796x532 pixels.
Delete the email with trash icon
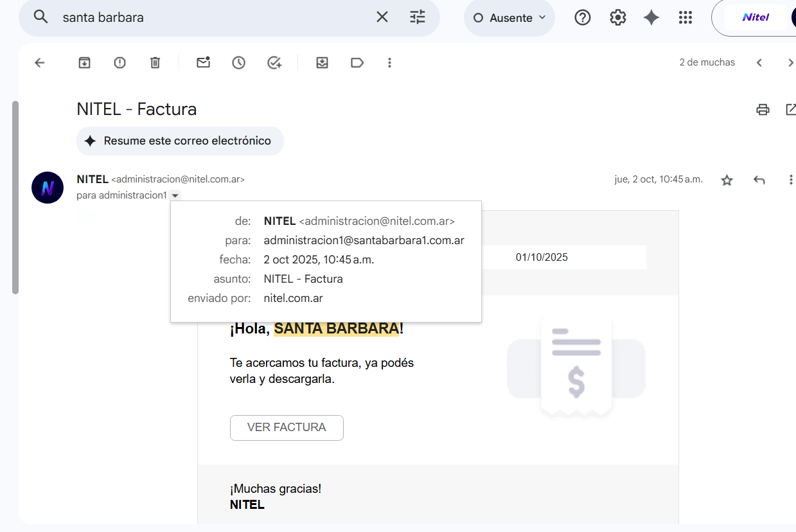coord(155,62)
